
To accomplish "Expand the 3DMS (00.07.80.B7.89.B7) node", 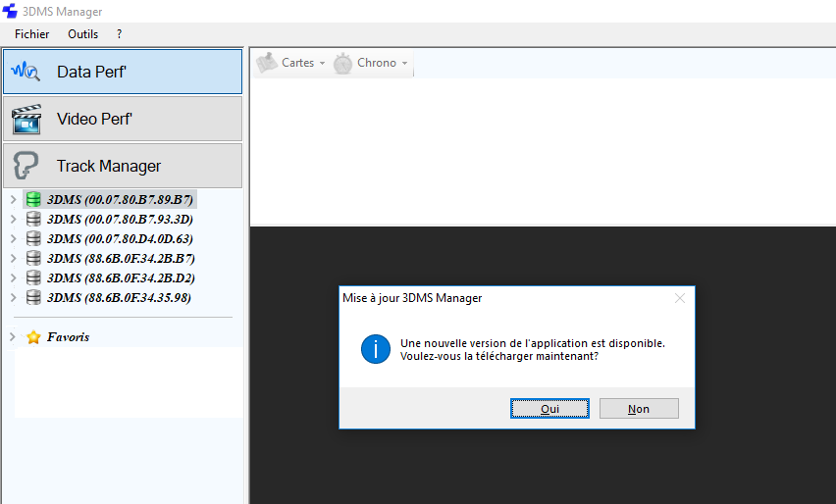I will 14,200.
